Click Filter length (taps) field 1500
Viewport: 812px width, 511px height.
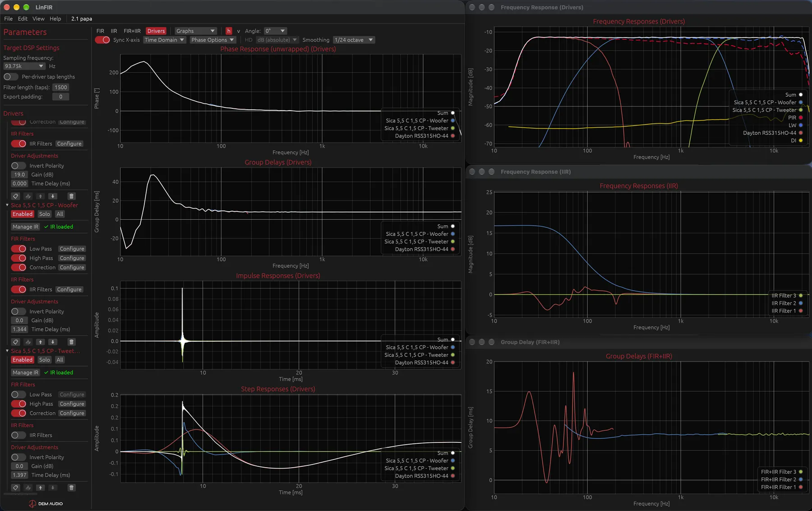60,87
